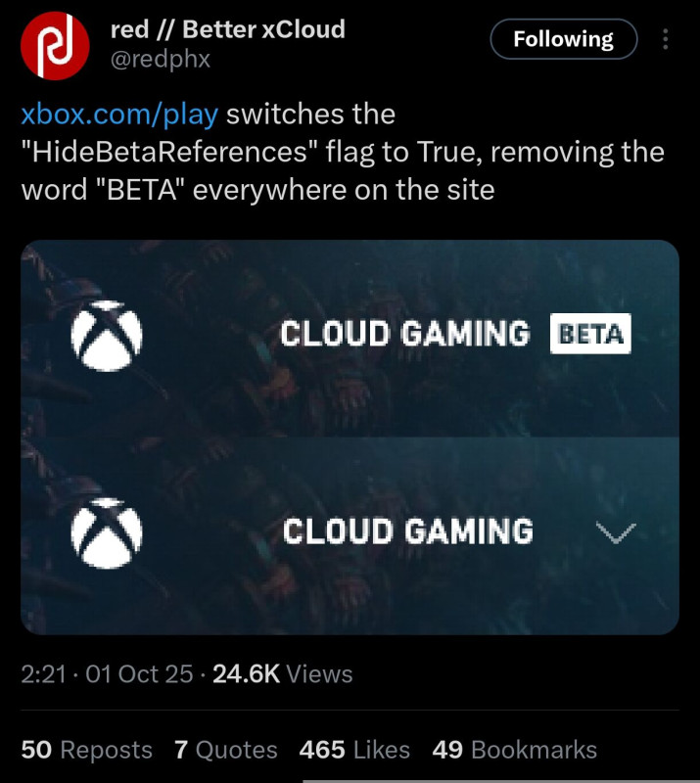Open the 465 Likes list
The height and width of the screenshot is (783, 700).
tap(354, 750)
